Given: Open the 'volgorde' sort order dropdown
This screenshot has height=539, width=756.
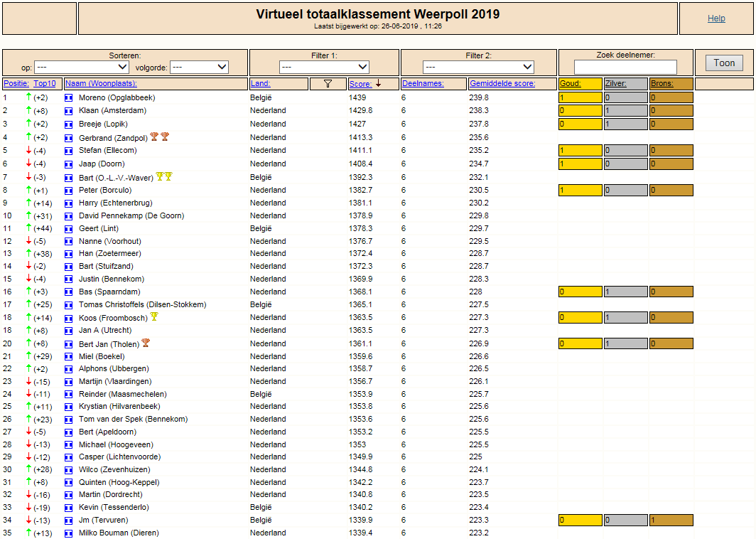Looking at the screenshot, I should click(x=200, y=67).
